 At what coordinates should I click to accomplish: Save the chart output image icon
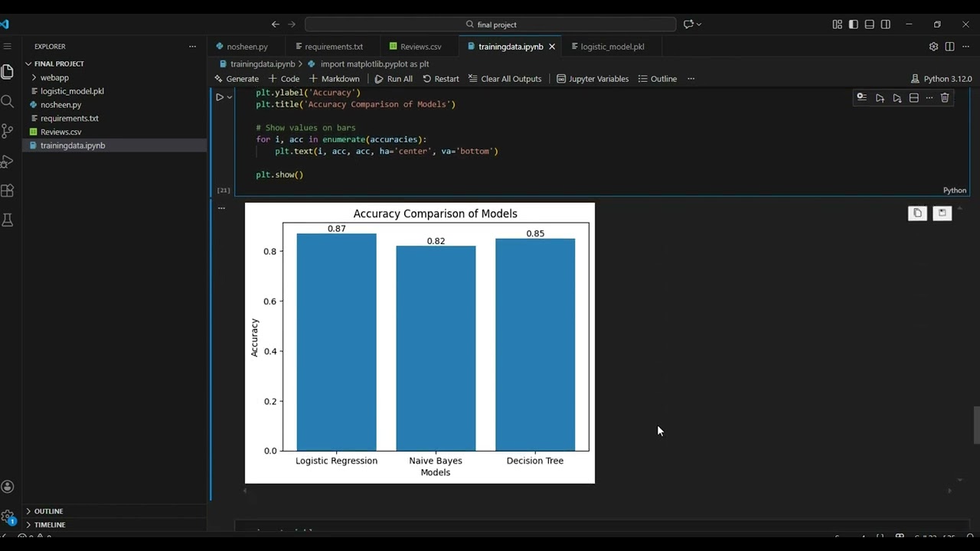click(942, 214)
